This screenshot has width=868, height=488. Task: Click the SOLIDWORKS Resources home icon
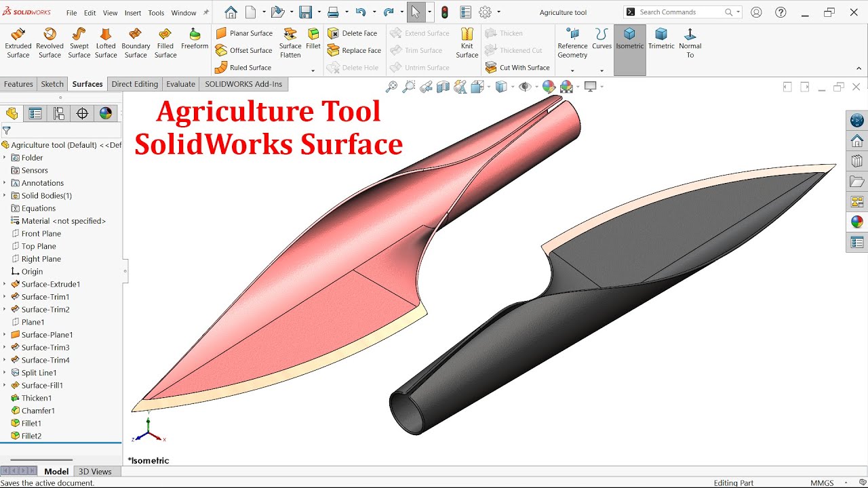point(857,141)
